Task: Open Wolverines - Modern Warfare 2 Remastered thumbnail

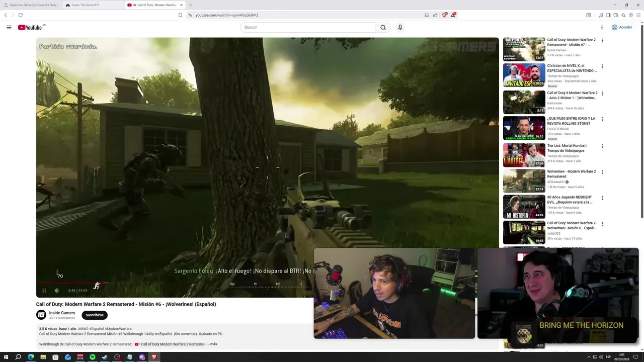Action: (x=524, y=180)
